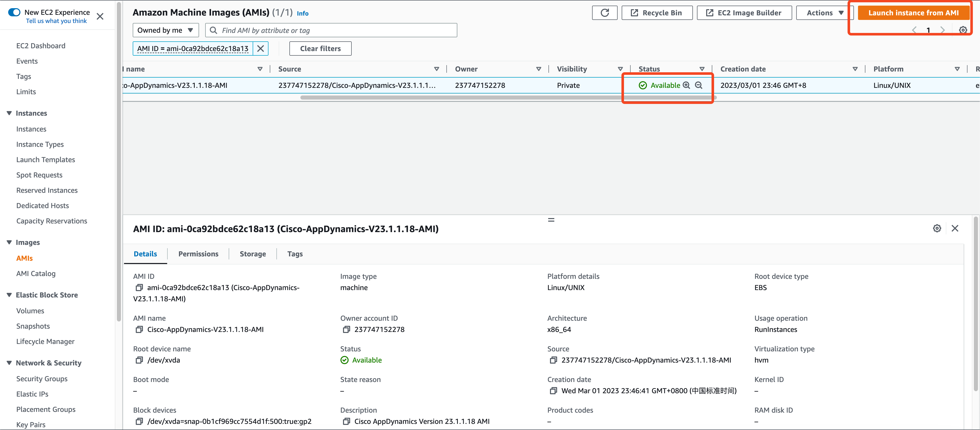The height and width of the screenshot is (430, 980).
Task: Sort by the Status column arrow
Action: (702, 69)
